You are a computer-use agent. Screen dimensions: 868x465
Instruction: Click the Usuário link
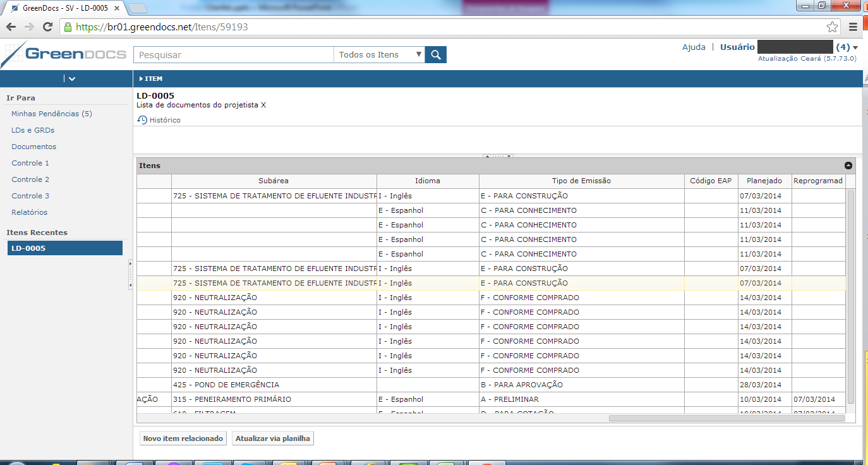pos(737,47)
